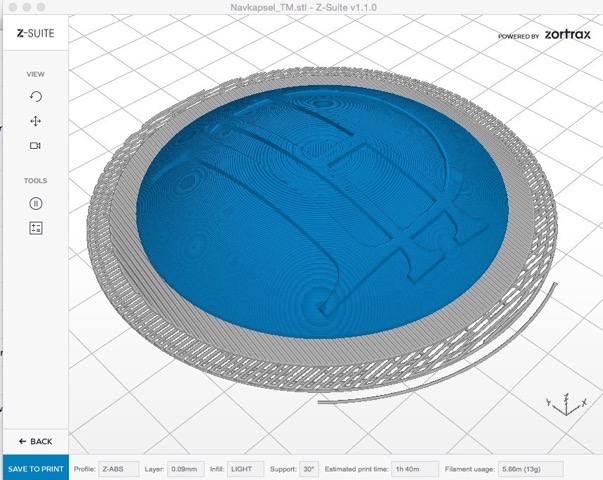This screenshot has height=480, width=603.
Task: Click the 30° support field
Action: [x=309, y=468]
